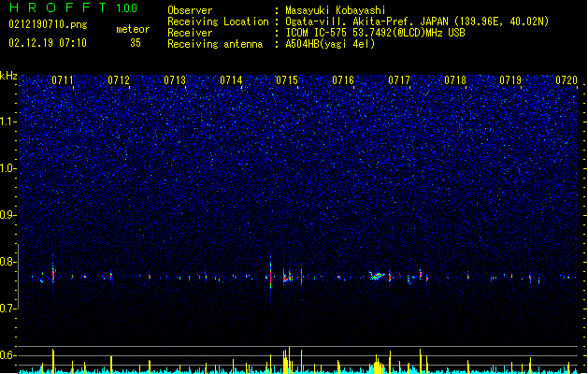Click time marker 0718

click(455, 80)
